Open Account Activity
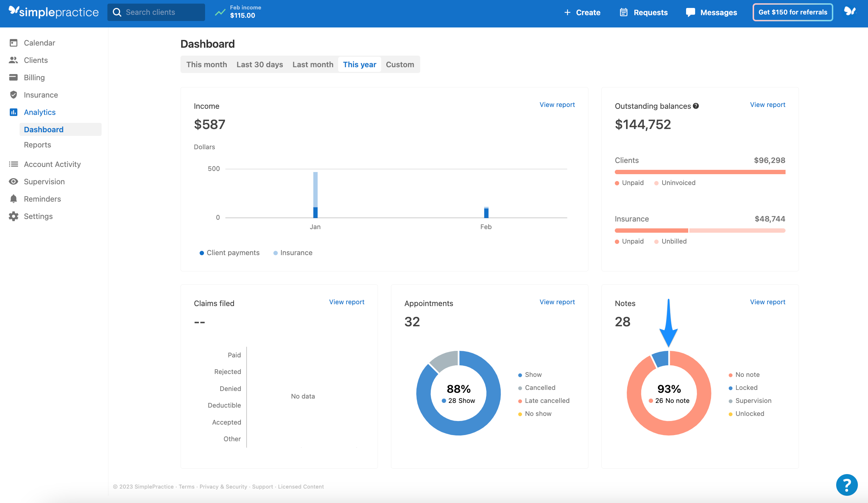Viewport: 868px width, 503px height. coord(52,164)
